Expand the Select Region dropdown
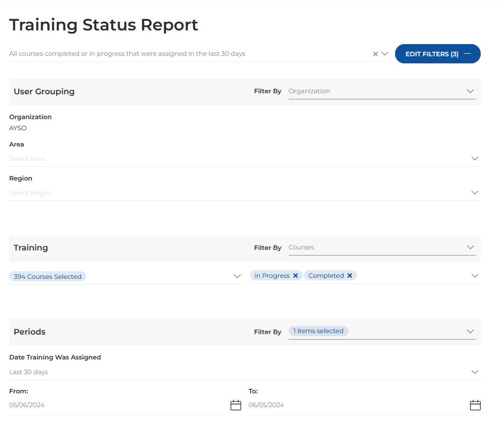Screen dimensions: 504x435 [x=475, y=193]
